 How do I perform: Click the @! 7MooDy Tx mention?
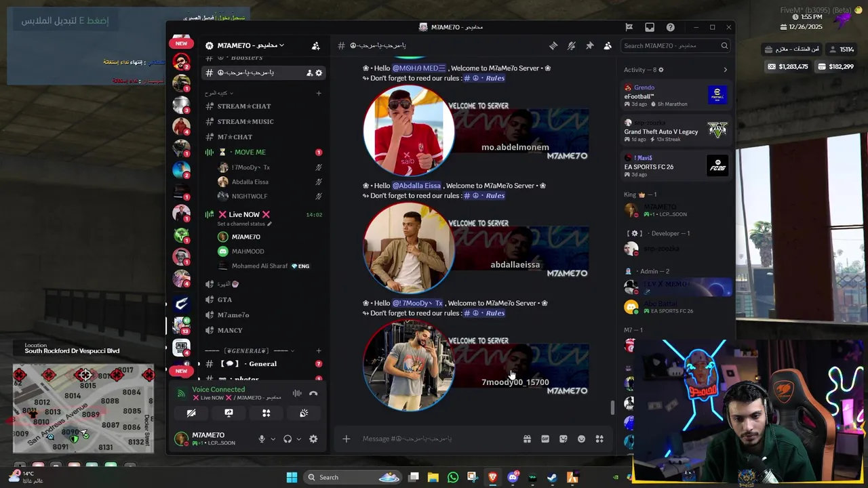pyautogui.click(x=417, y=303)
